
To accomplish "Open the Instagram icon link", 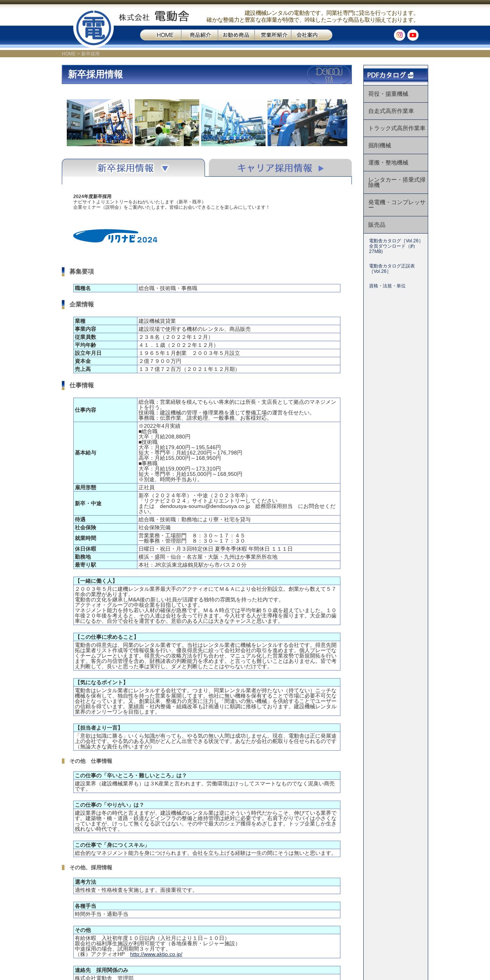I will [x=400, y=35].
